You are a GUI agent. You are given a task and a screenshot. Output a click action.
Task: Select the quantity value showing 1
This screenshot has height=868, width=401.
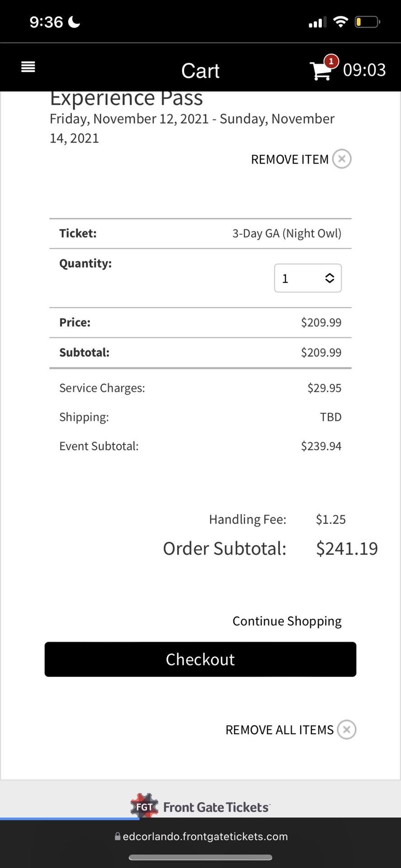pyautogui.click(x=286, y=278)
